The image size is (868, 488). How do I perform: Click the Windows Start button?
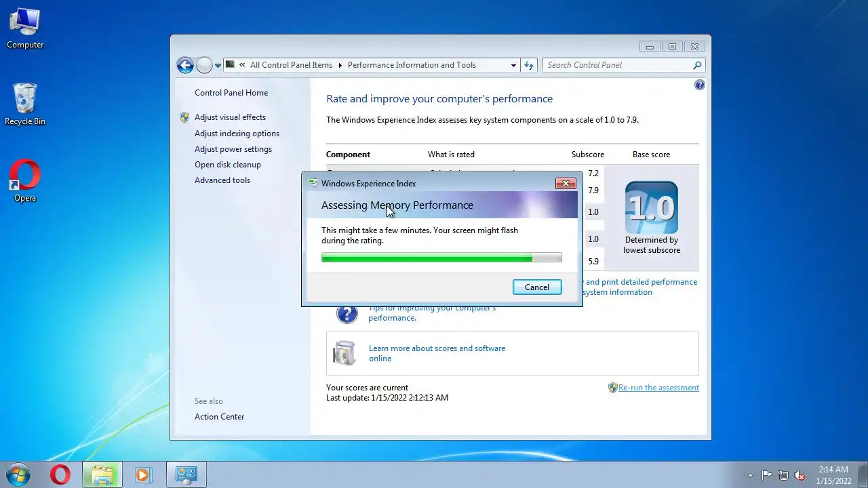[x=17, y=474]
